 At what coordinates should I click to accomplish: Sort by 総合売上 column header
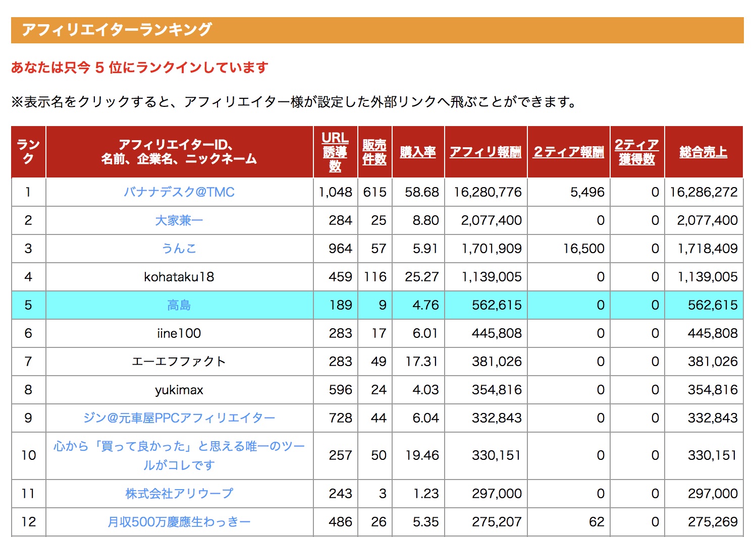pos(704,152)
